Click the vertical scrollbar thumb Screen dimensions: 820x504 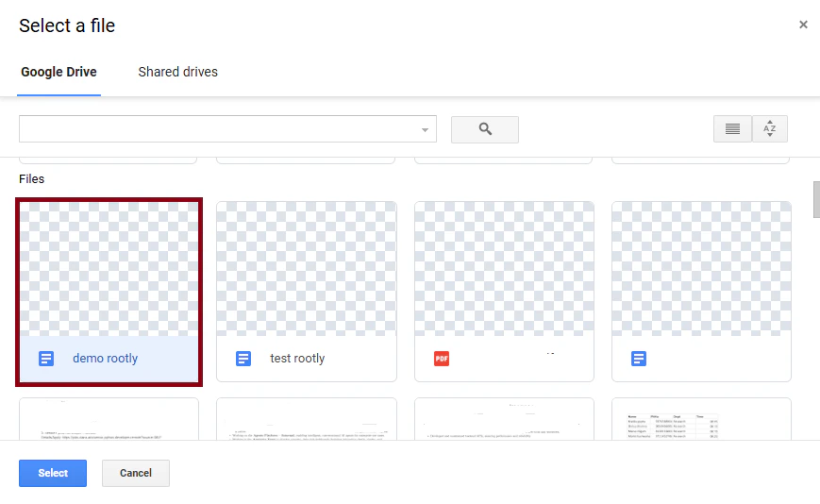[816, 199]
